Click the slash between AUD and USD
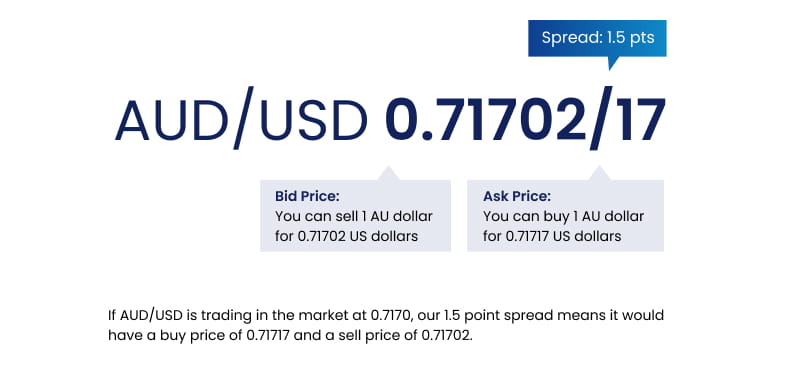Image resolution: width=792 pixels, height=366 pixels. pyautogui.click(x=243, y=119)
